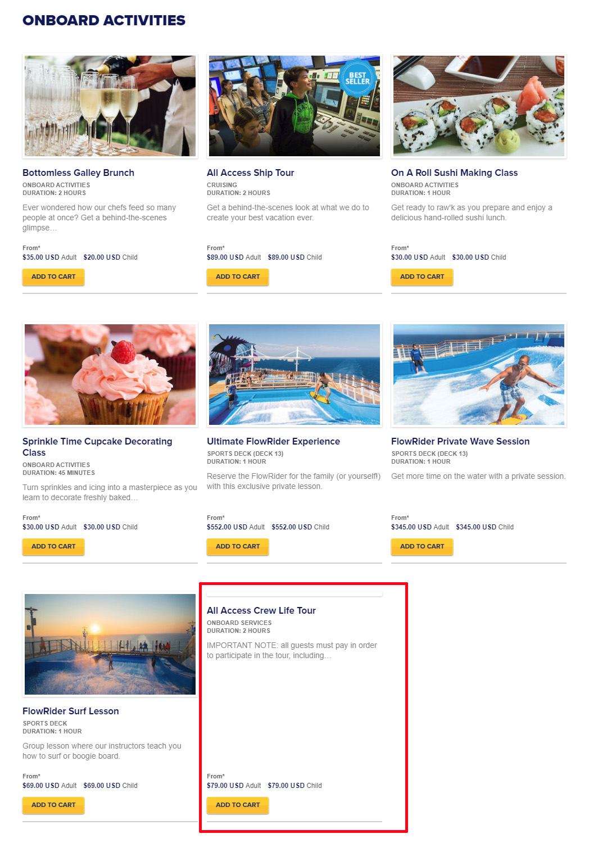This screenshot has height=843, width=616.
Task: Add FlowRider Private Wave Session to cart
Action: (x=422, y=547)
